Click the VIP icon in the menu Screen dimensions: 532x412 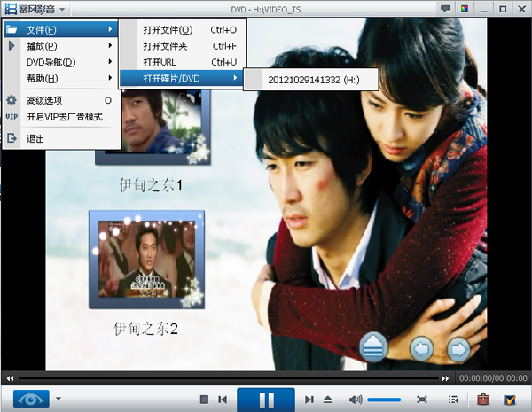[x=12, y=117]
